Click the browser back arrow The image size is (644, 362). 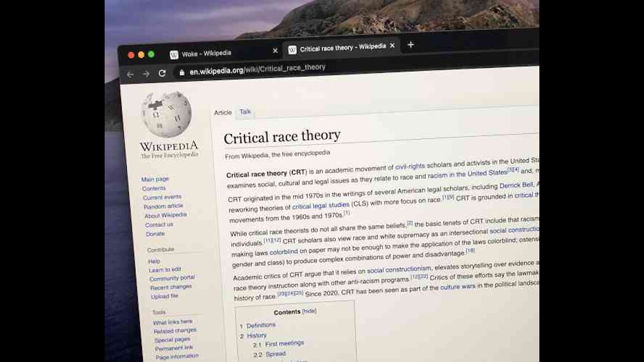130,74
